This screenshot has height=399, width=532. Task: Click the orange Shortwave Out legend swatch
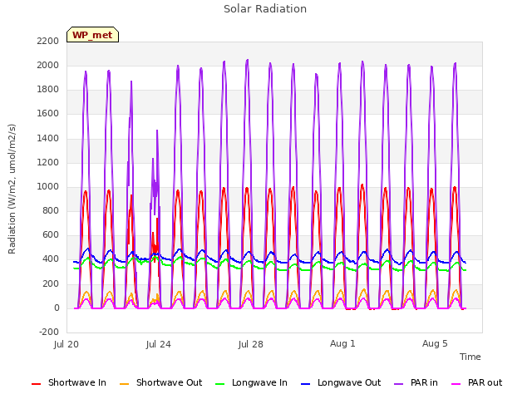tap(125, 384)
